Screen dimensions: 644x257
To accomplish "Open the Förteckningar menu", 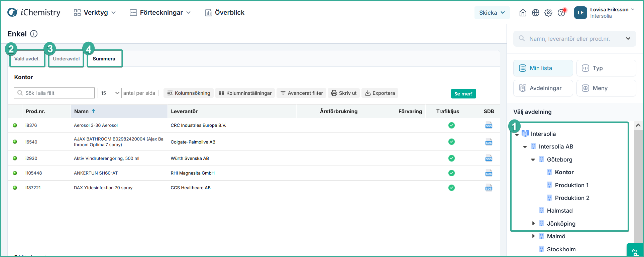I will pos(160,12).
